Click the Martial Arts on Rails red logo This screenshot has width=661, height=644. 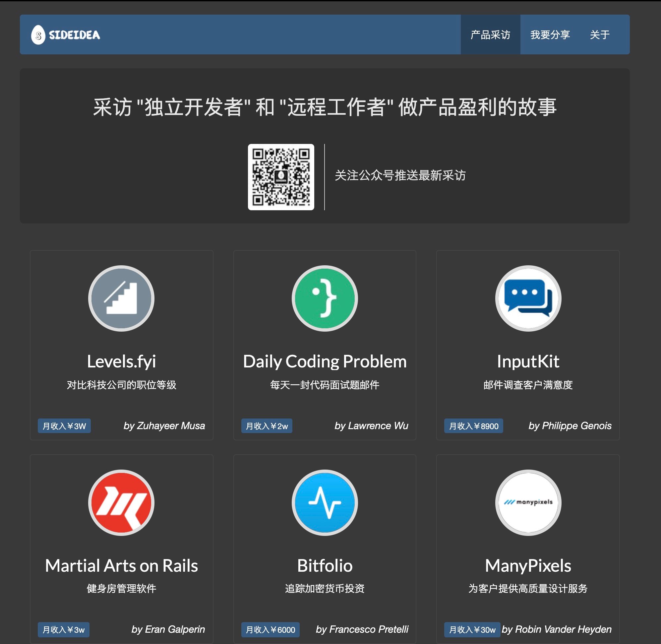coord(121,502)
